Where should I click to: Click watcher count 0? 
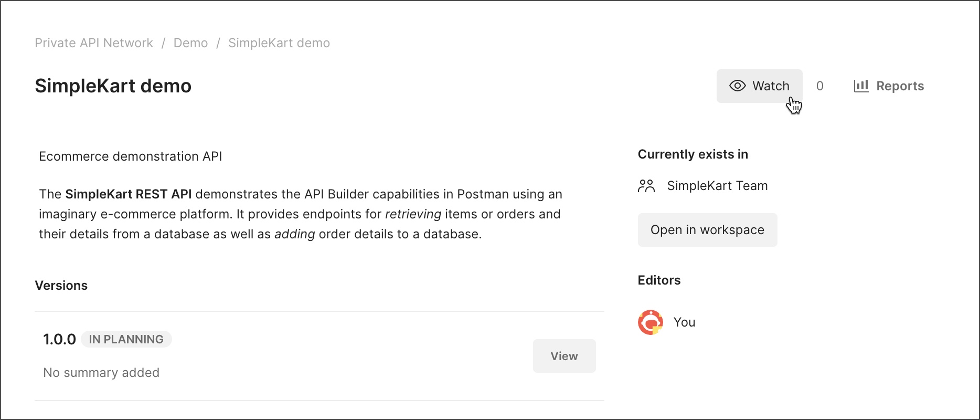(x=819, y=86)
